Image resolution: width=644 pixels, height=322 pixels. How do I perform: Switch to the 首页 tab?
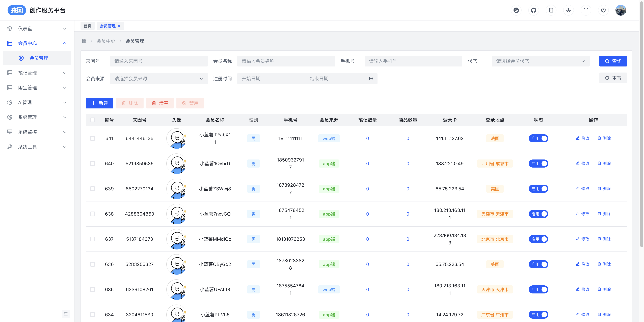coord(87,26)
